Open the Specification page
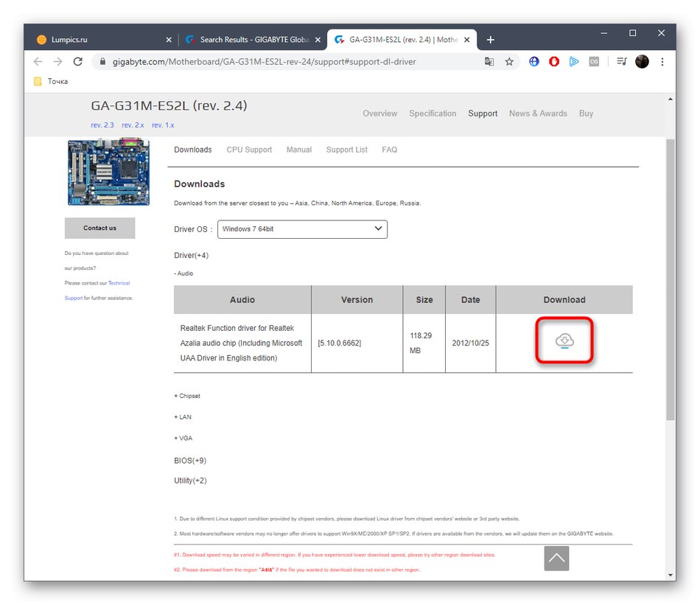700x605 pixels. (433, 113)
